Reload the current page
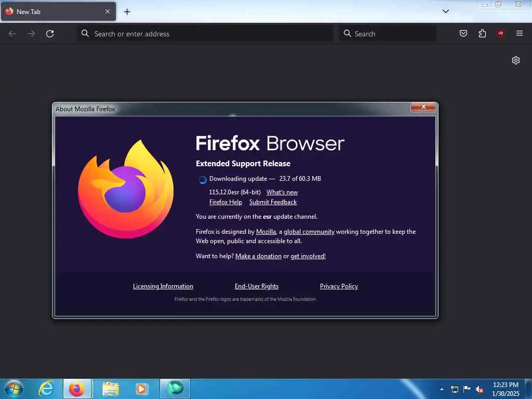Viewport: 532px width, 399px height. point(50,34)
